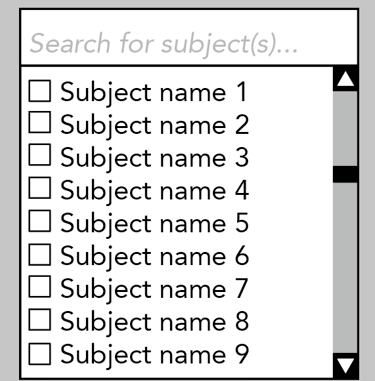Check the box beside Subject name 7
375x381 pixels.
(x=40, y=287)
